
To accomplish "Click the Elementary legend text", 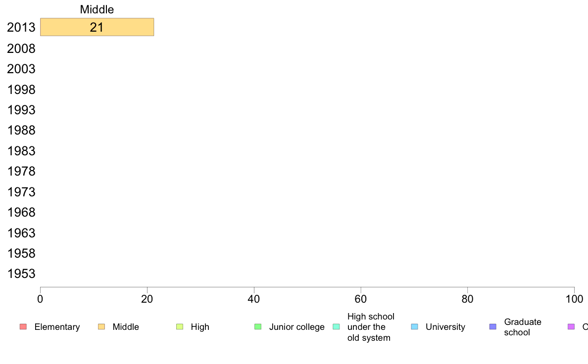I will click(x=57, y=327).
